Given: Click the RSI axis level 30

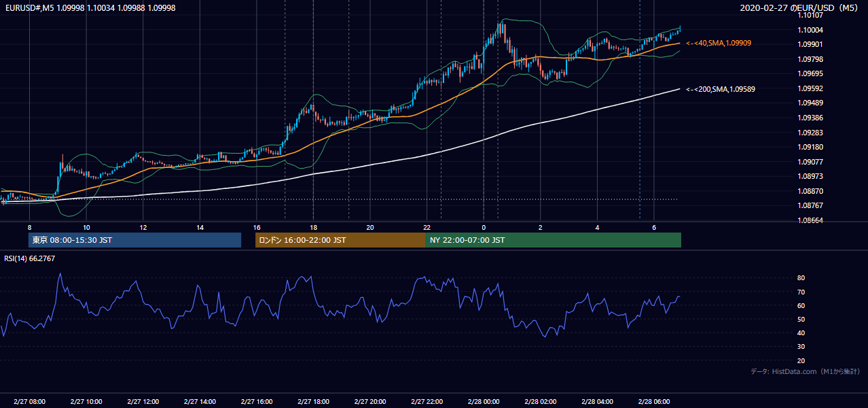Looking at the screenshot, I should [x=801, y=346].
